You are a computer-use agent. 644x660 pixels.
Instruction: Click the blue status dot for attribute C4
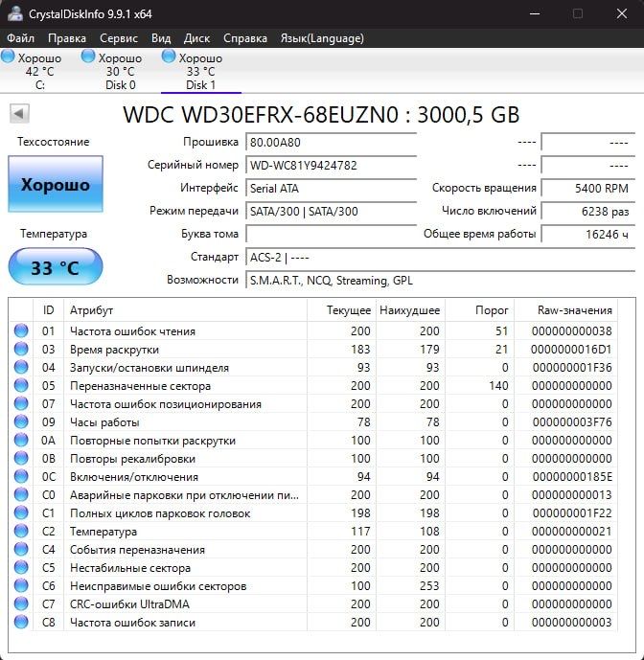coord(21,549)
